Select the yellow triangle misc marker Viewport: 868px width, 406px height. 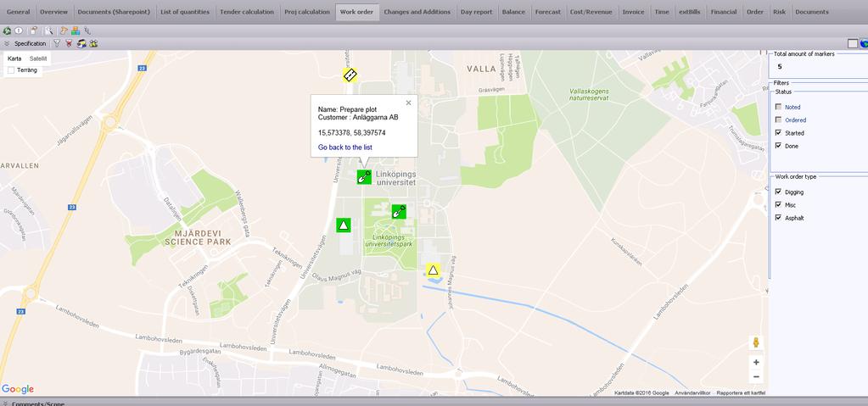coord(433,270)
